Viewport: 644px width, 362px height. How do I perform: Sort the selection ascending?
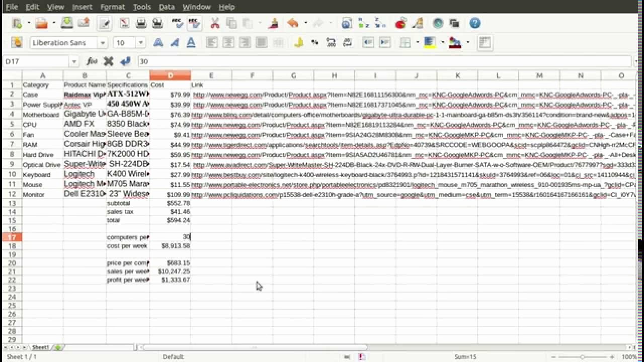tap(363, 23)
